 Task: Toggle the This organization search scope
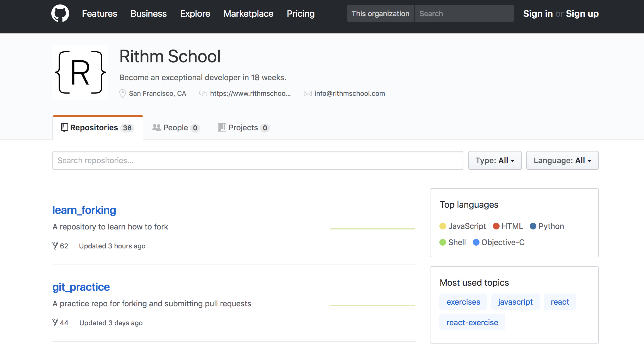380,13
